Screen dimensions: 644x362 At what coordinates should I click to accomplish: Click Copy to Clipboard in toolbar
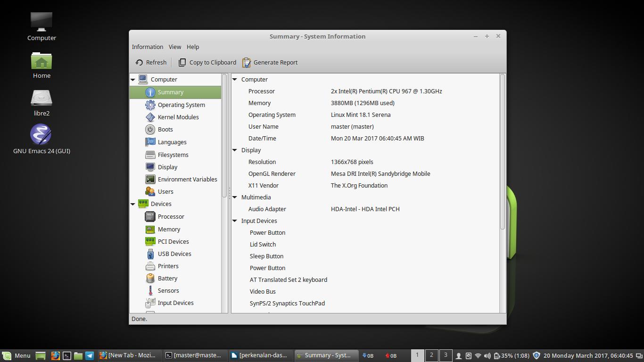tap(207, 62)
